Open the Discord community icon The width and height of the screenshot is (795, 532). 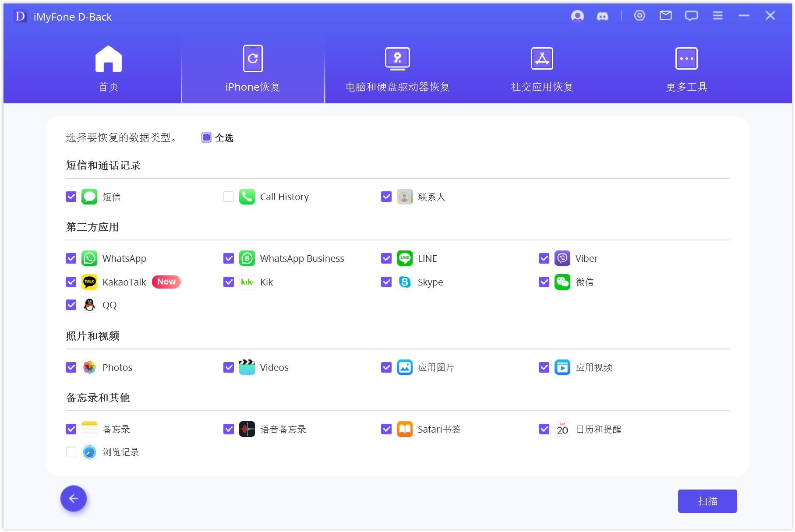(603, 17)
